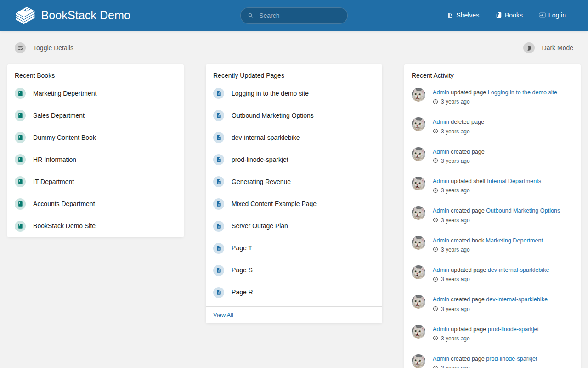Select the book icon beside Sales Department

20,115
